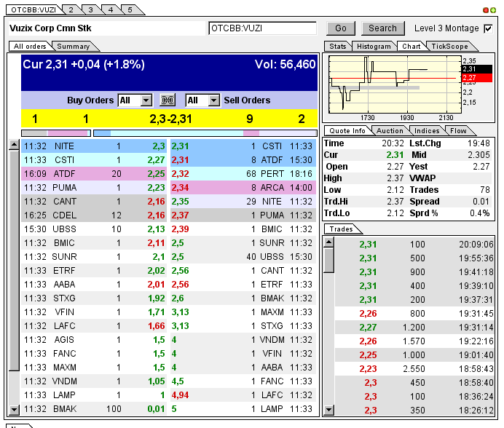
Task: Open the Histogram tab
Action: pyautogui.click(x=374, y=46)
